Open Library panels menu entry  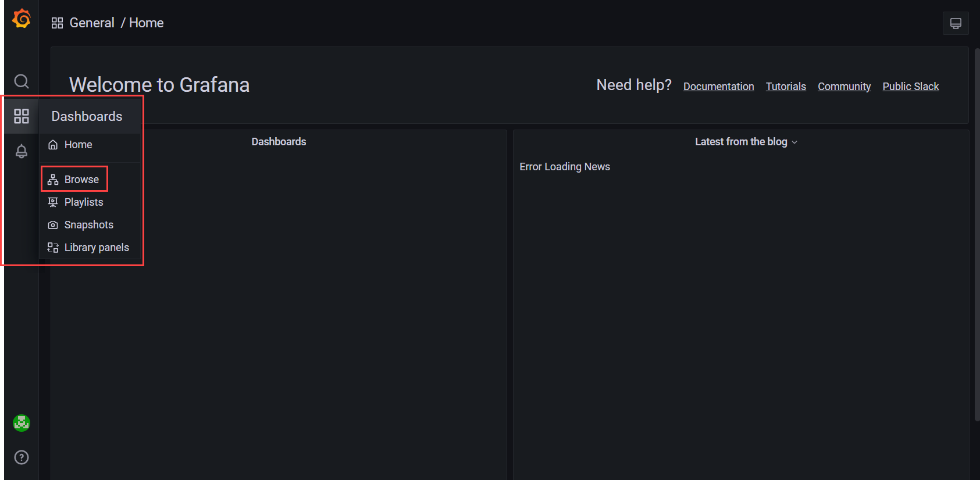97,248
